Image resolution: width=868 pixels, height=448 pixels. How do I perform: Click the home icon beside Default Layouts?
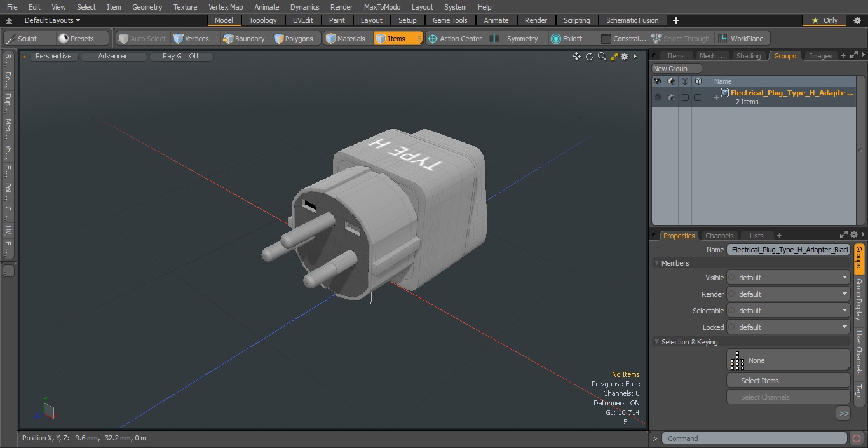(9, 20)
